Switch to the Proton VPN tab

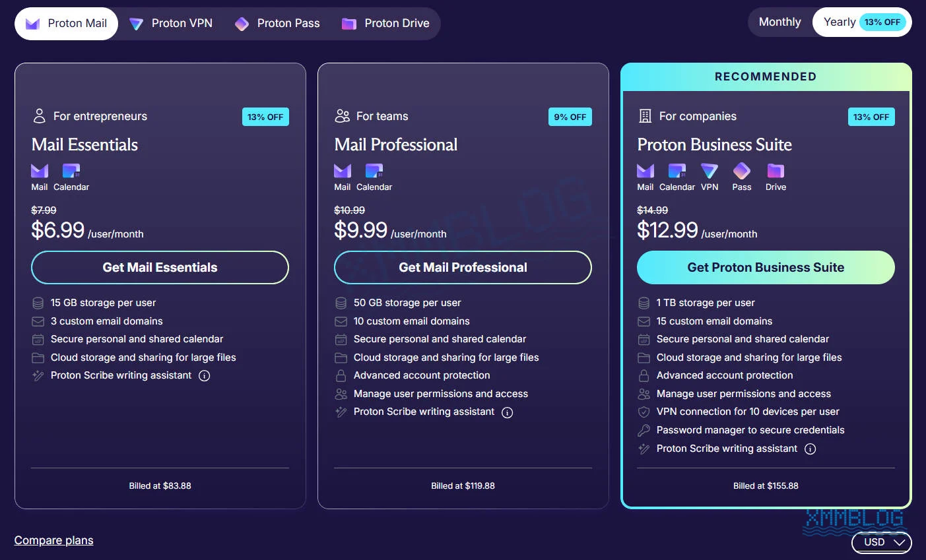tap(171, 24)
